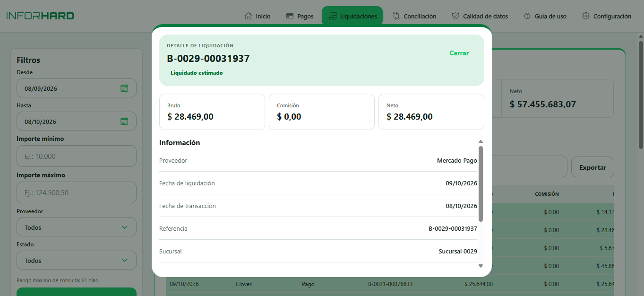Click the Calidad de datos shield icon
The image size is (644, 296).
pos(455,16)
